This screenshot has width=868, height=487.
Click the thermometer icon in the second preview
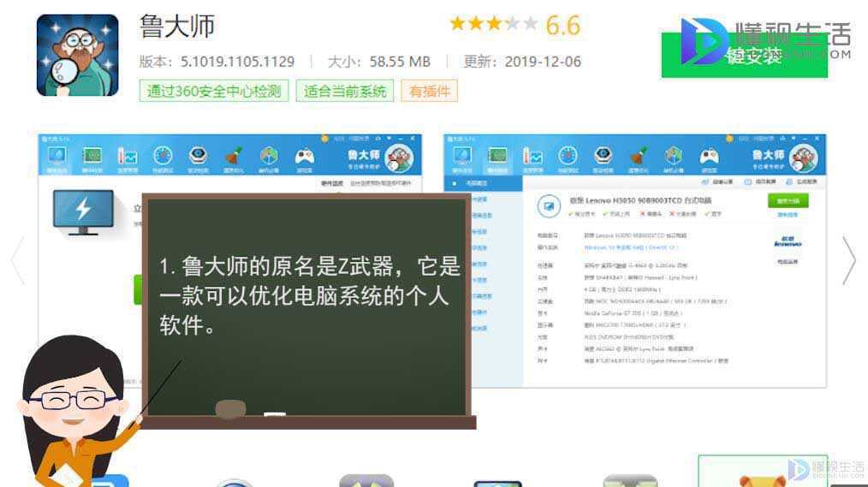(x=532, y=157)
